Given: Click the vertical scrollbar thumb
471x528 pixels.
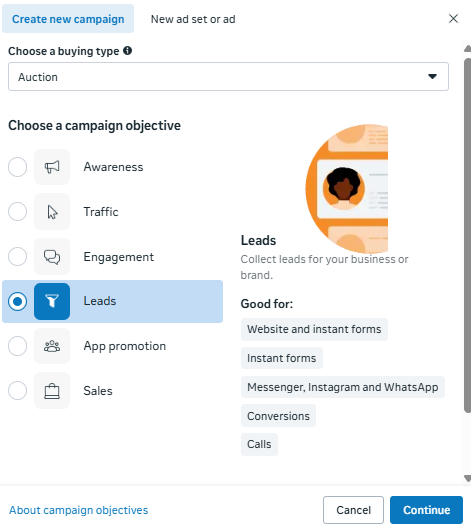Looking at the screenshot, I should coord(467,235).
